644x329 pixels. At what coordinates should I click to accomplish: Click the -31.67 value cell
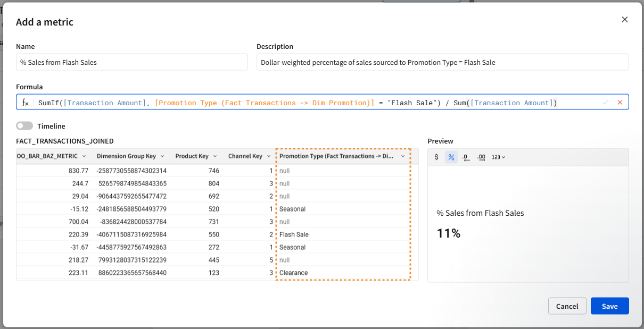pos(79,247)
